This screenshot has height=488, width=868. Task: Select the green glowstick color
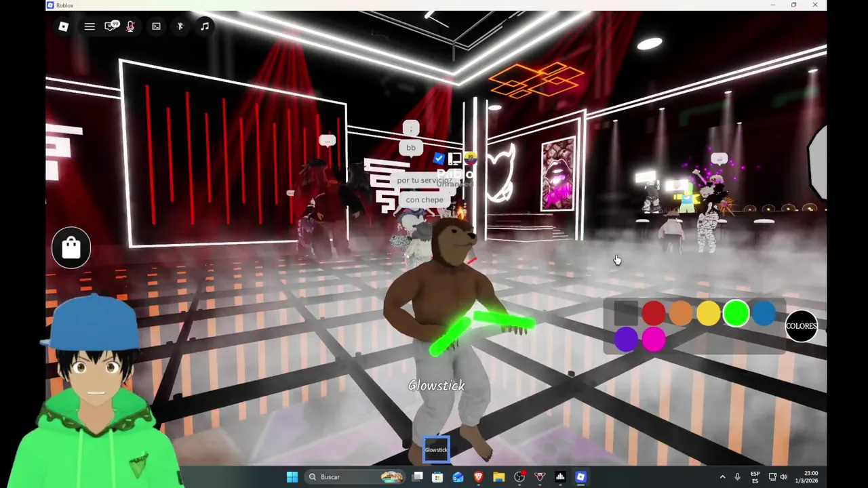736,313
